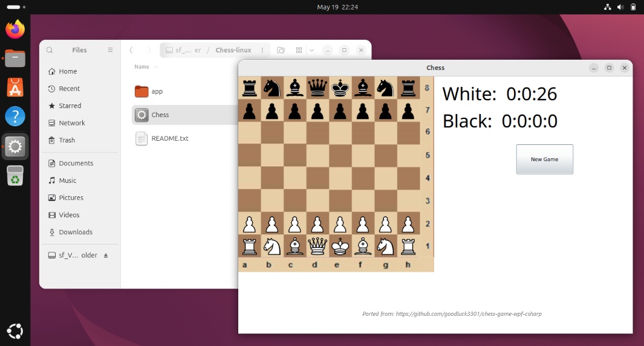Go to Downloads in Files sidebar
644x346 pixels.
click(80, 232)
